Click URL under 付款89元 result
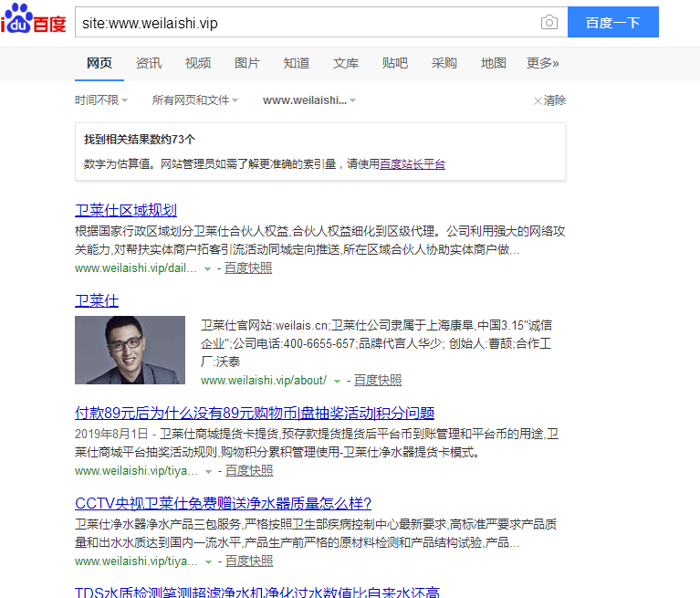This screenshot has width=700, height=598. (x=136, y=471)
